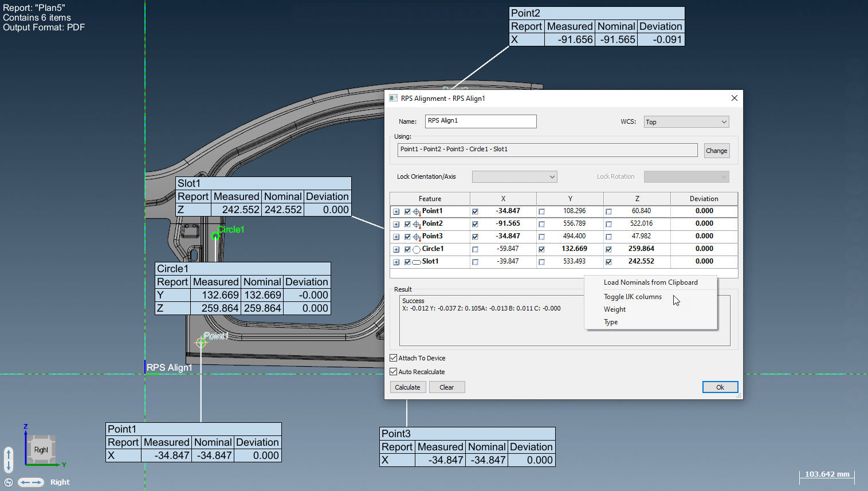Enable the Y constraint checkbox for Point2
This screenshot has height=491, width=868.
point(541,224)
